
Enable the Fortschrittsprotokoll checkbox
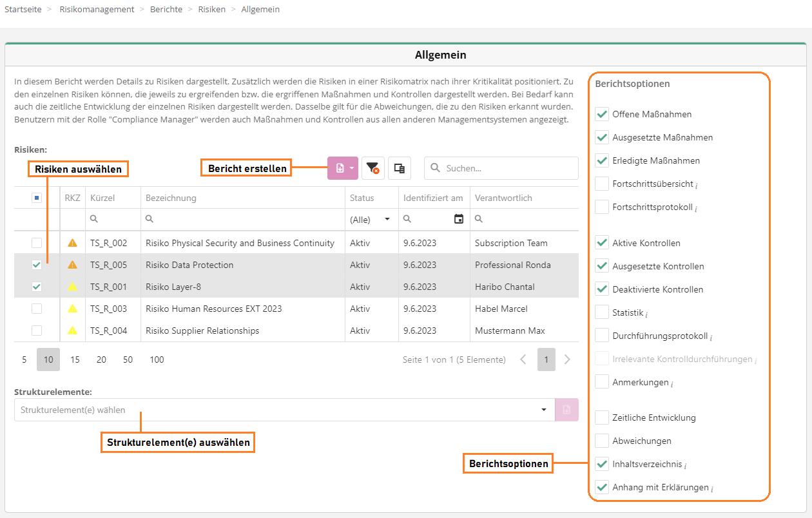click(602, 207)
